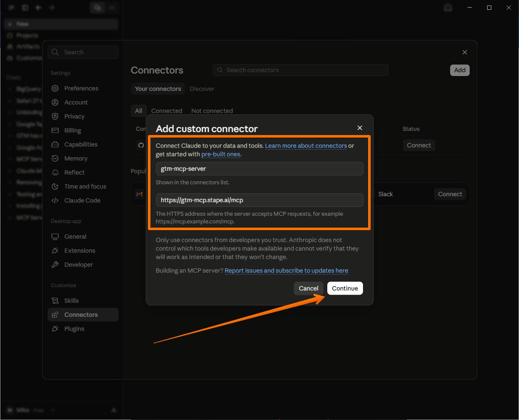
Task: Filter connectors by Not connected
Action: [x=212, y=111]
